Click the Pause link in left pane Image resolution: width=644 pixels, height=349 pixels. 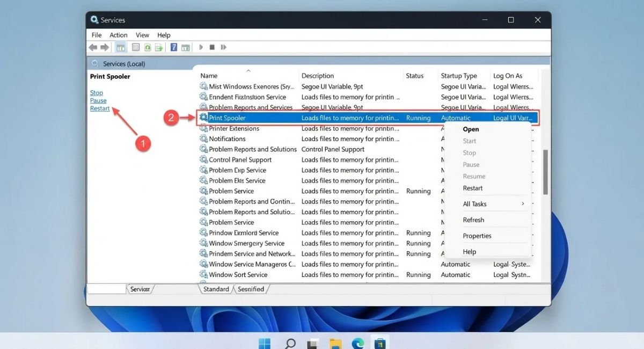point(98,100)
